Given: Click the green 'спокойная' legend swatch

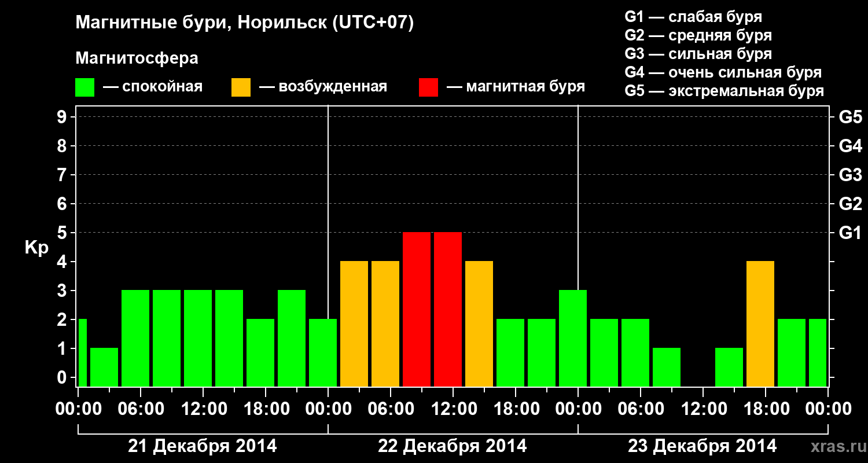Looking at the screenshot, I should coord(85,87).
